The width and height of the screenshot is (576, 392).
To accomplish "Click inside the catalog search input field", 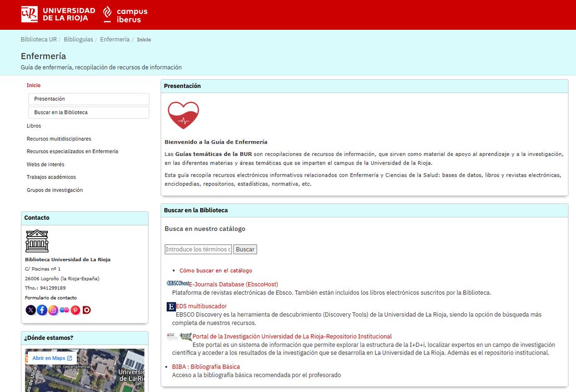I will click(x=198, y=249).
